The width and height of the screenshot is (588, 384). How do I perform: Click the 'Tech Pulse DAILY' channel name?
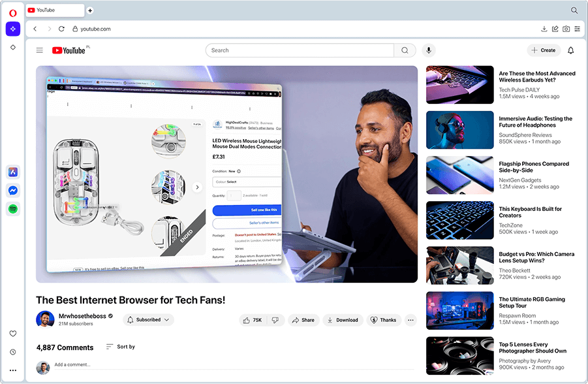pyautogui.click(x=519, y=89)
